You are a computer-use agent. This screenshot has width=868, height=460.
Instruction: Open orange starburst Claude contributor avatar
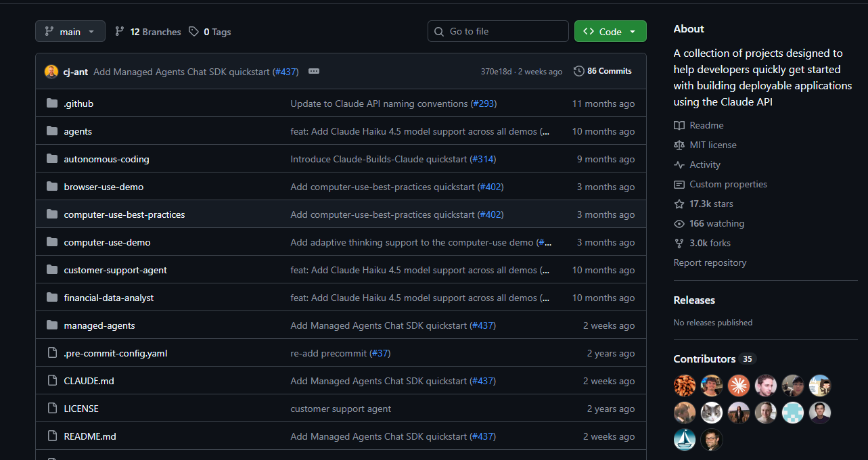pyautogui.click(x=739, y=386)
